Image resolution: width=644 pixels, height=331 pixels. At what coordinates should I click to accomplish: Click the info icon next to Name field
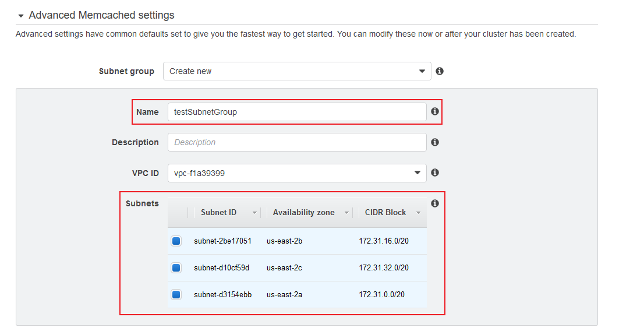click(x=435, y=111)
